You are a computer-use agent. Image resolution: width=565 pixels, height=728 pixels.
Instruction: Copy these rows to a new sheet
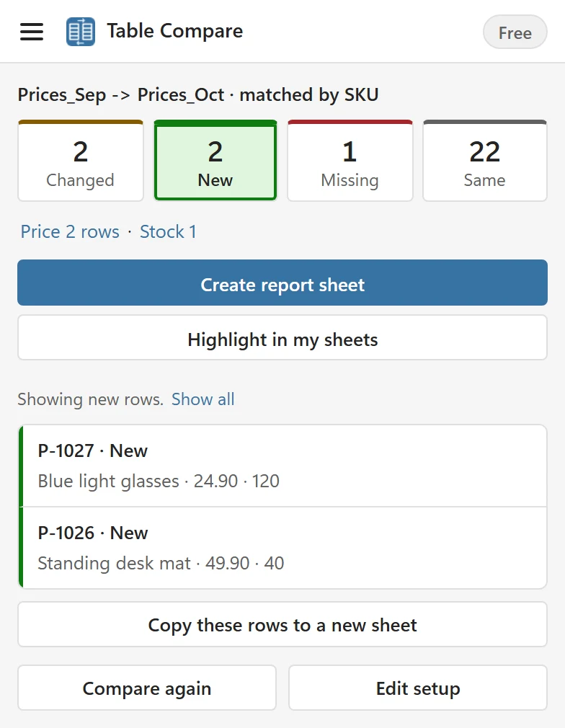pos(282,624)
